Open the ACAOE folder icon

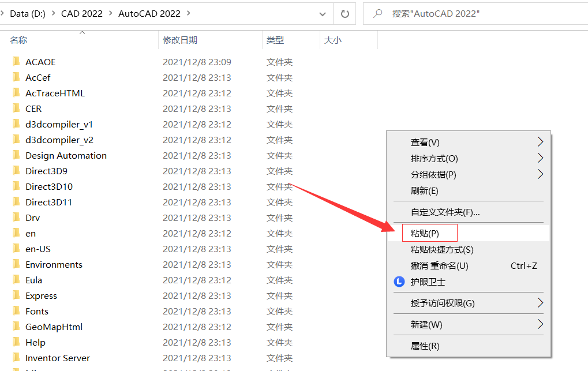[17, 61]
